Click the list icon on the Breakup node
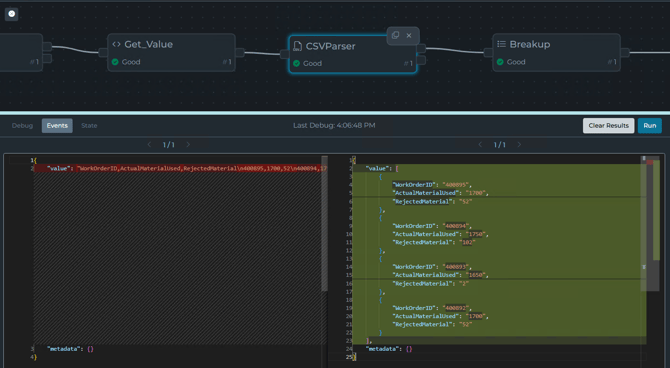Viewport: 670px width, 368px height. pyautogui.click(x=502, y=44)
